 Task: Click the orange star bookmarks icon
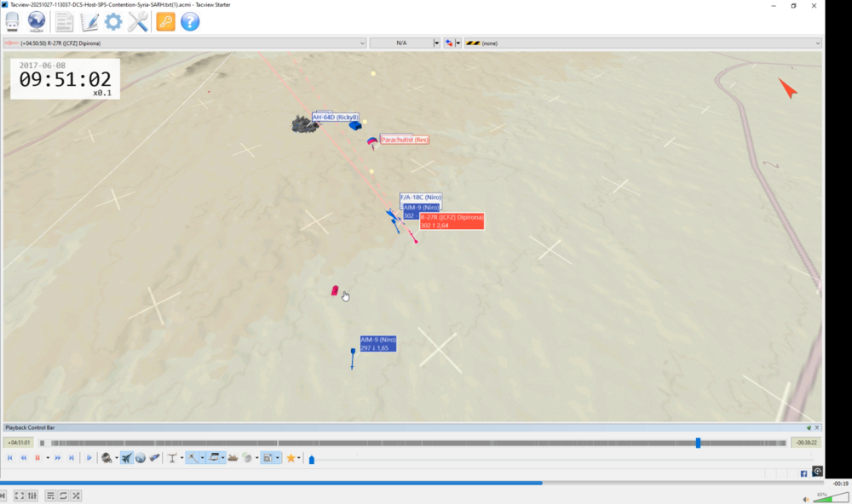[291, 458]
